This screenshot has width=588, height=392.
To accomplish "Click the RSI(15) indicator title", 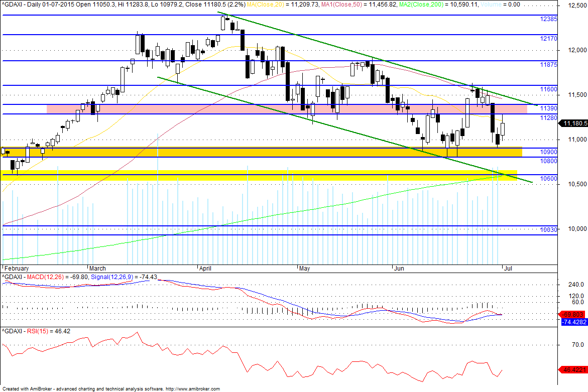I will [38, 331].
